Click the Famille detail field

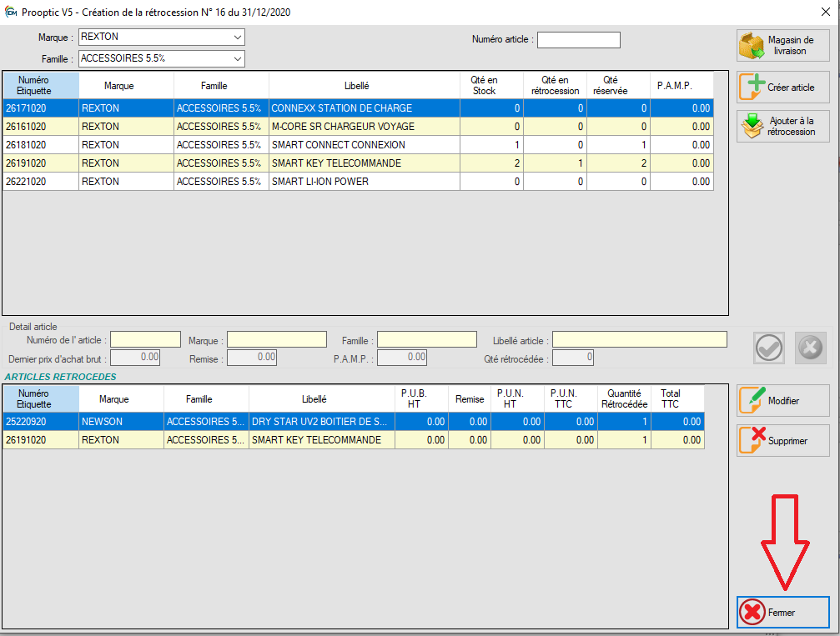[427, 339]
